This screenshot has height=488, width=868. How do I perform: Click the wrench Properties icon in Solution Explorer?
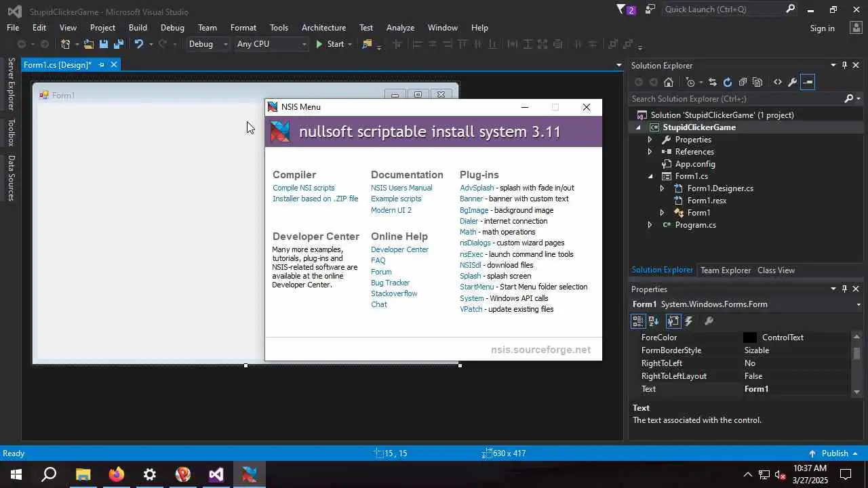(x=792, y=82)
